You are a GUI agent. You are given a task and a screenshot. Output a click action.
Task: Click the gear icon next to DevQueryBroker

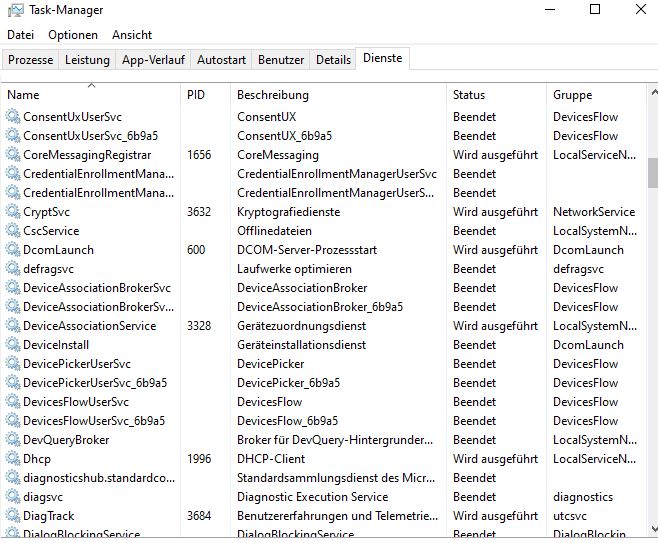[x=13, y=440]
